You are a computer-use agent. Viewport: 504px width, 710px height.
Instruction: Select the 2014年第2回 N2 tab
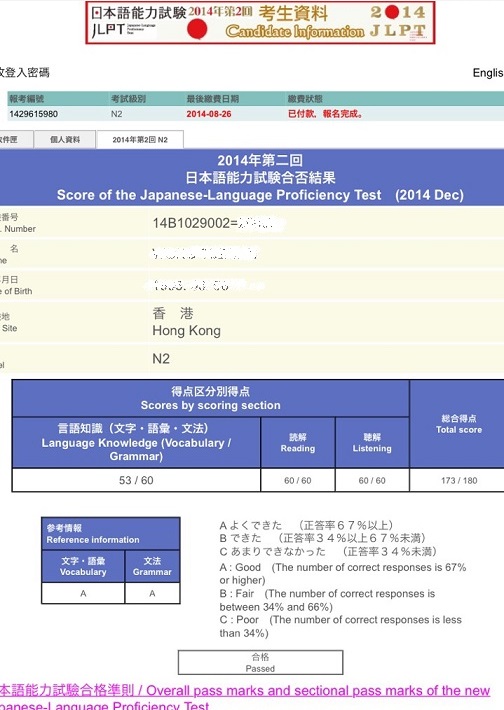point(140,139)
